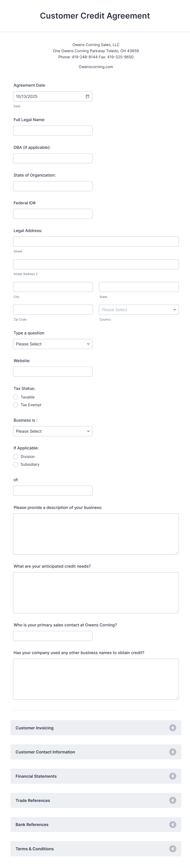Viewport: 190px width, 868px height.
Task: Open the Bank References section
Action: click(x=172, y=825)
